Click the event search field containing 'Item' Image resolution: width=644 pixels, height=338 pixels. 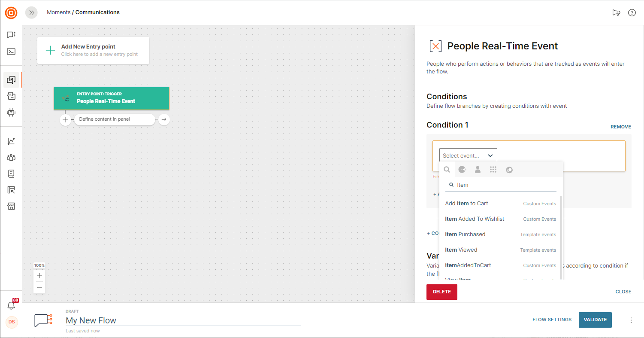click(x=504, y=185)
